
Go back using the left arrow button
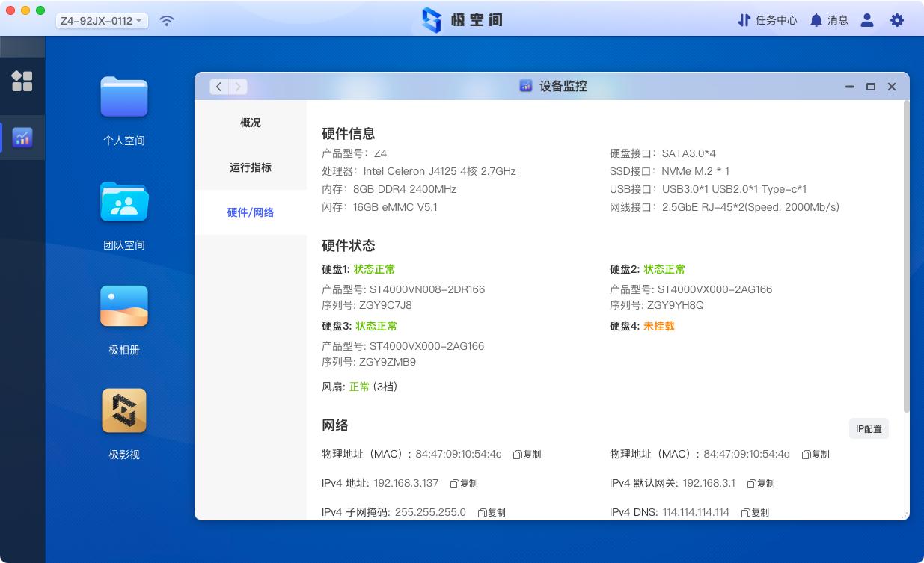point(218,87)
